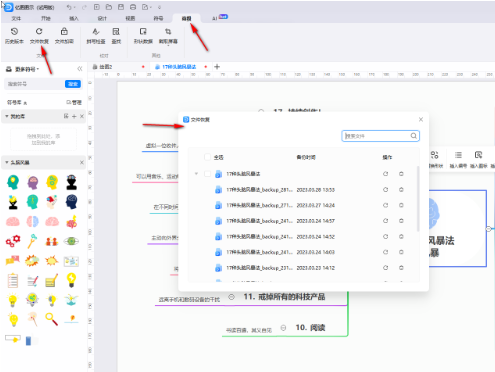
Task: Switch to the Insert (插入) ribbon tab
Action: (74, 18)
